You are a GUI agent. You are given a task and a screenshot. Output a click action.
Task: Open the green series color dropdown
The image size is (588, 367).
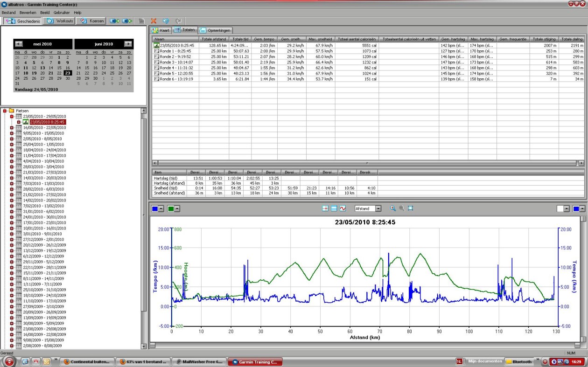(177, 209)
